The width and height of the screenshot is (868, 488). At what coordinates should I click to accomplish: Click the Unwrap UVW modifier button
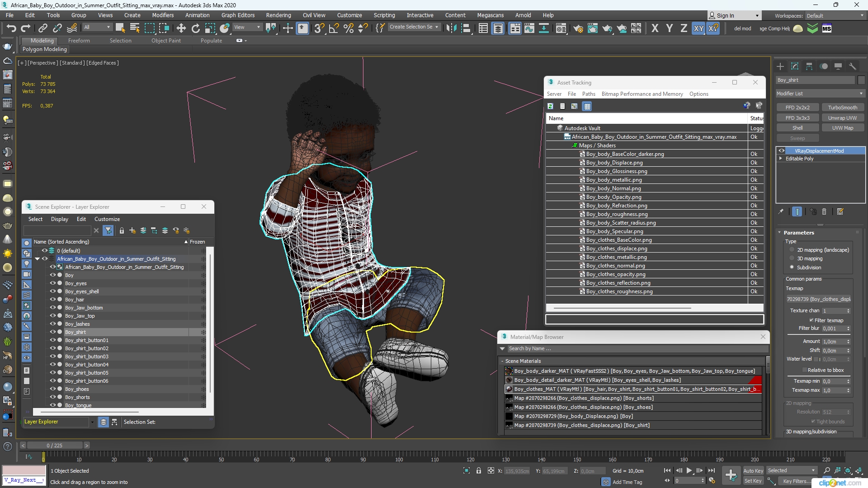pyautogui.click(x=842, y=118)
